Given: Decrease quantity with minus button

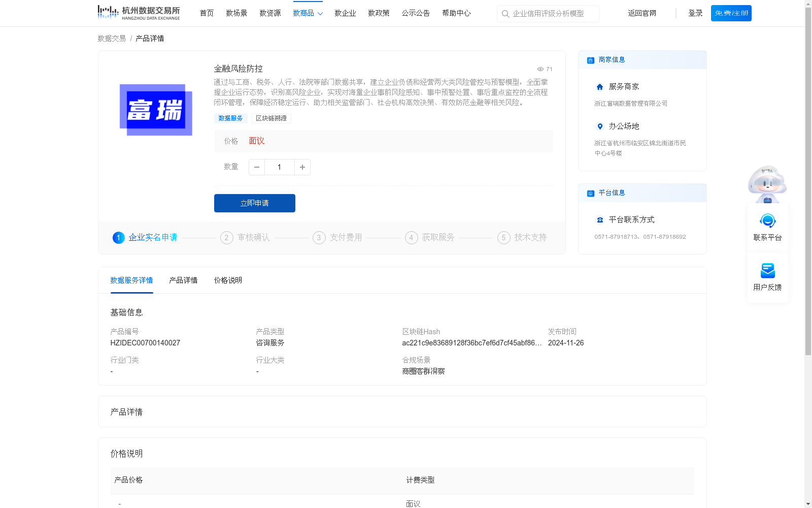Looking at the screenshot, I should coord(257,167).
